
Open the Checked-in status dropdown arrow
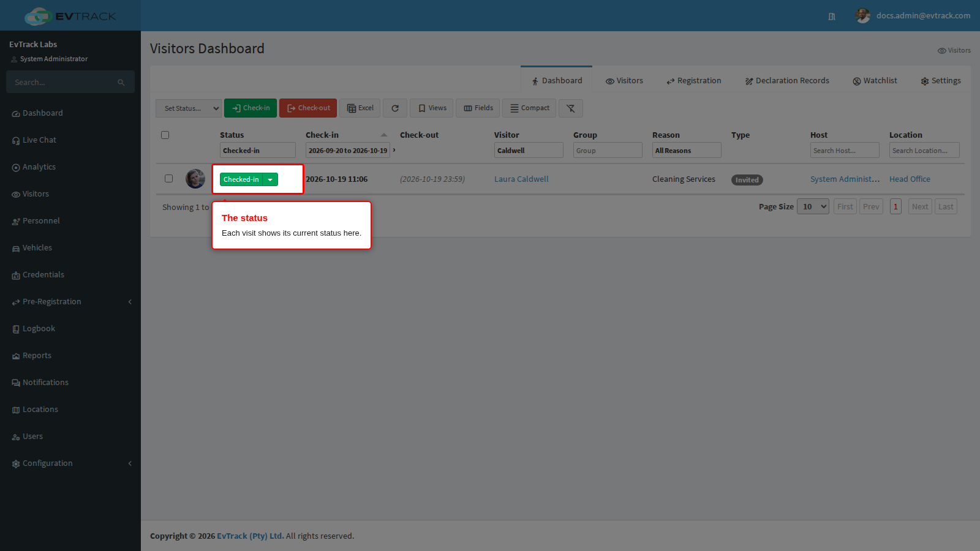(270, 179)
